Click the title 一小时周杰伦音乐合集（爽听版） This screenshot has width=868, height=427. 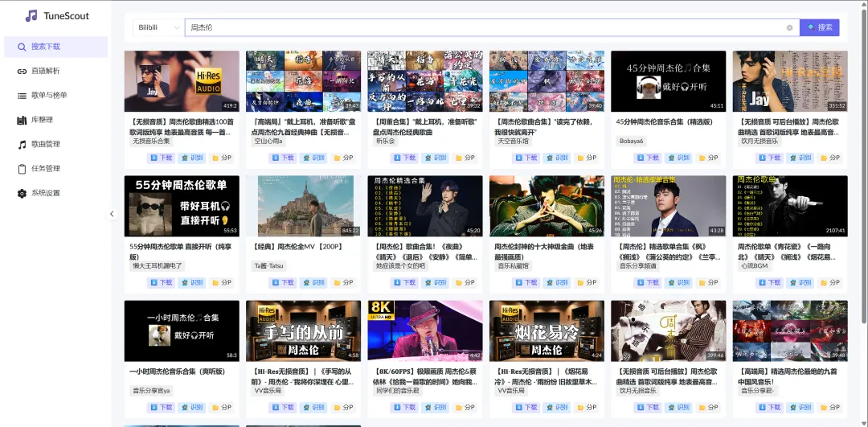(177, 372)
